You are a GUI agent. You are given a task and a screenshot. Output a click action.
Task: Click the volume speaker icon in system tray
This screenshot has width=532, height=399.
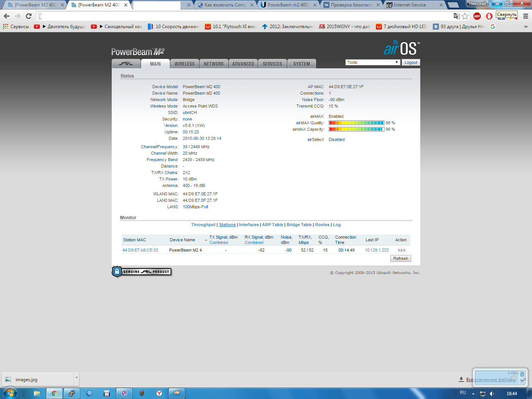click(x=492, y=394)
